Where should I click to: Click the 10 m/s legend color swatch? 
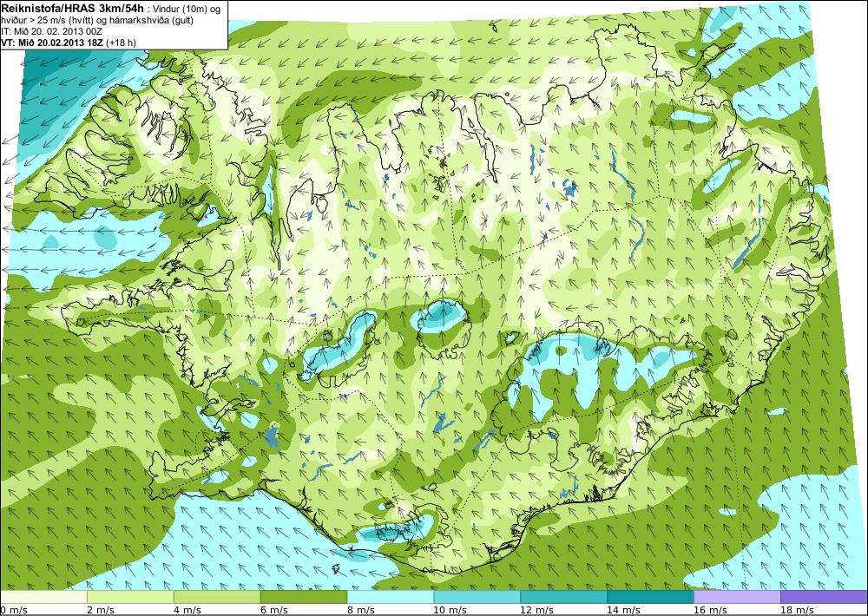[477, 597]
